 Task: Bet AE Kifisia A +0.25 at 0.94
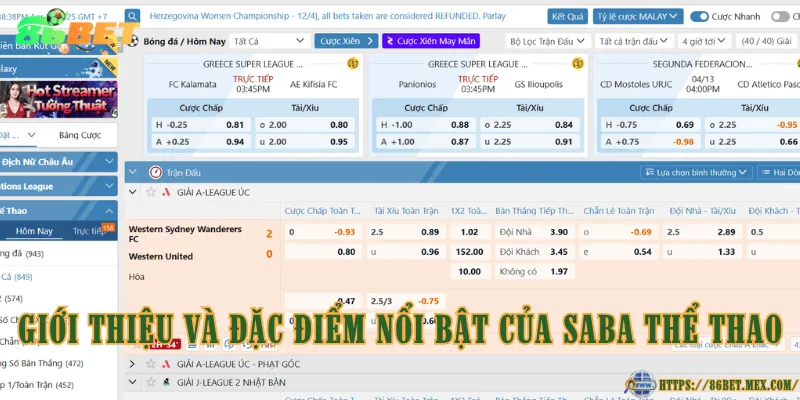(201, 142)
